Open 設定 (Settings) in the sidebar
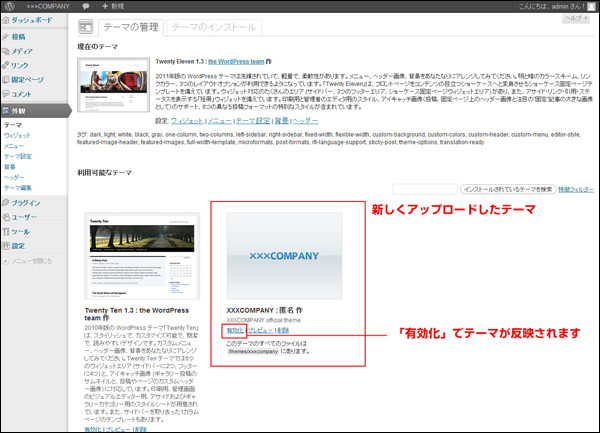The height and width of the screenshot is (433, 600). (x=19, y=244)
